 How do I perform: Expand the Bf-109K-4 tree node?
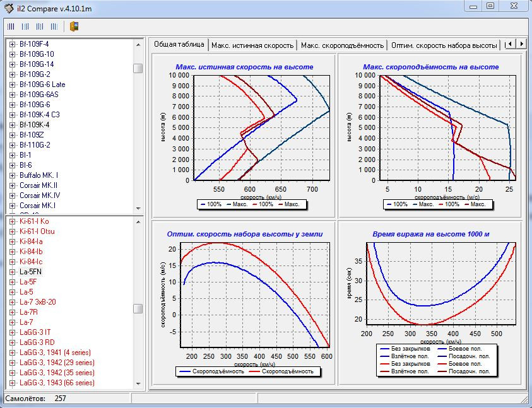pos(12,125)
